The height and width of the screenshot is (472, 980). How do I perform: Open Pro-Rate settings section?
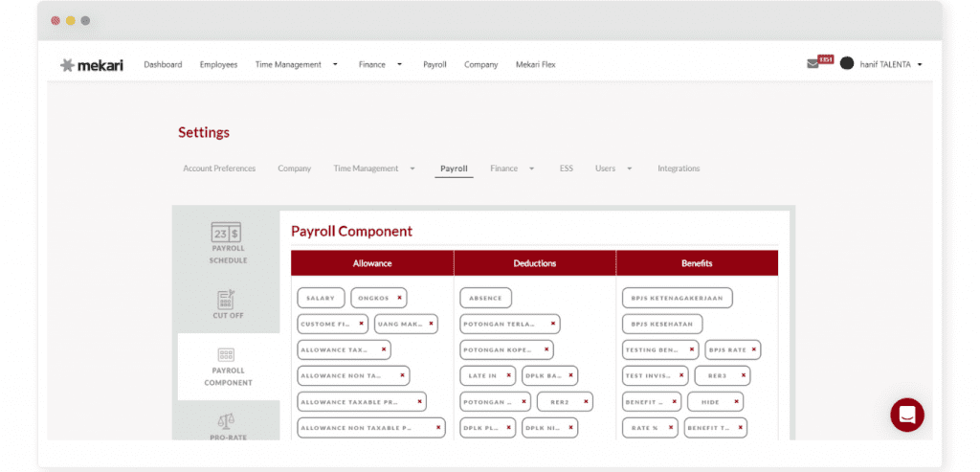[x=228, y=425]
